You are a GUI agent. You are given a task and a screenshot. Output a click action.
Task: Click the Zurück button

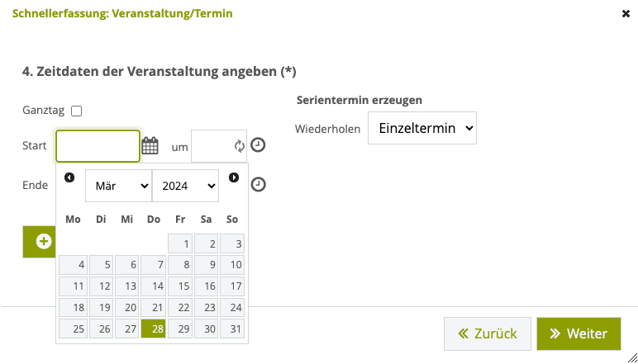tap(488, 334)
